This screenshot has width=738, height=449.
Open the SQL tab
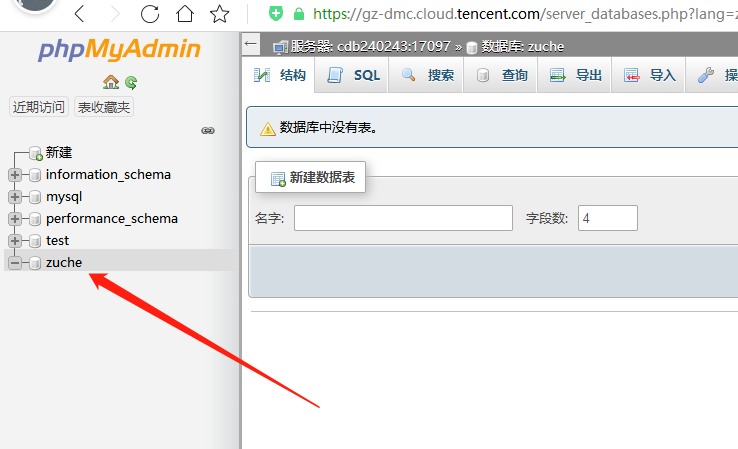pyautogui.click(x=352, y=75)
